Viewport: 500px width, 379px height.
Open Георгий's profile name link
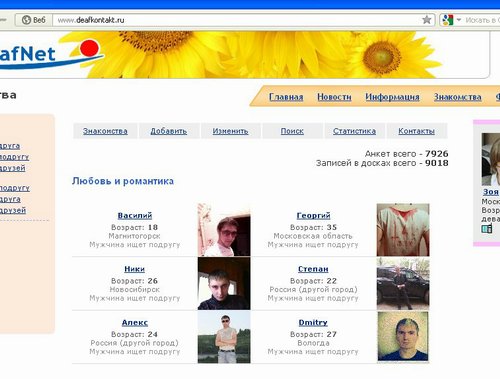313,216
